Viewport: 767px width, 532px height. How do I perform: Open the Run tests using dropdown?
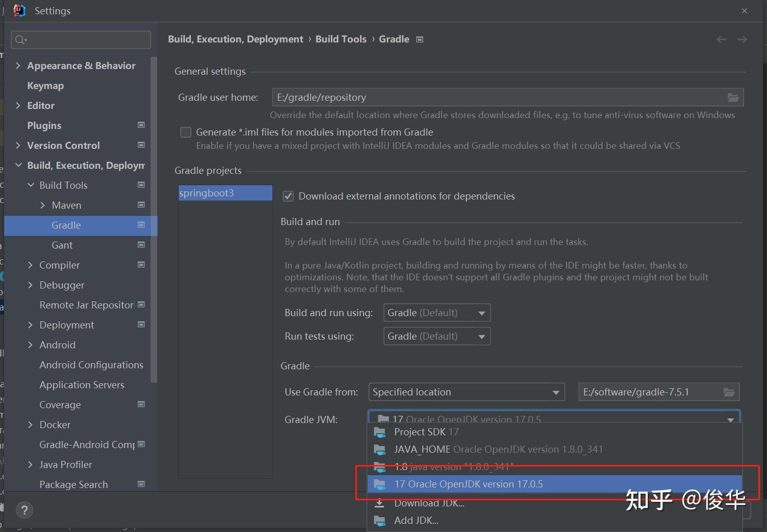click(x=437, y=336)
